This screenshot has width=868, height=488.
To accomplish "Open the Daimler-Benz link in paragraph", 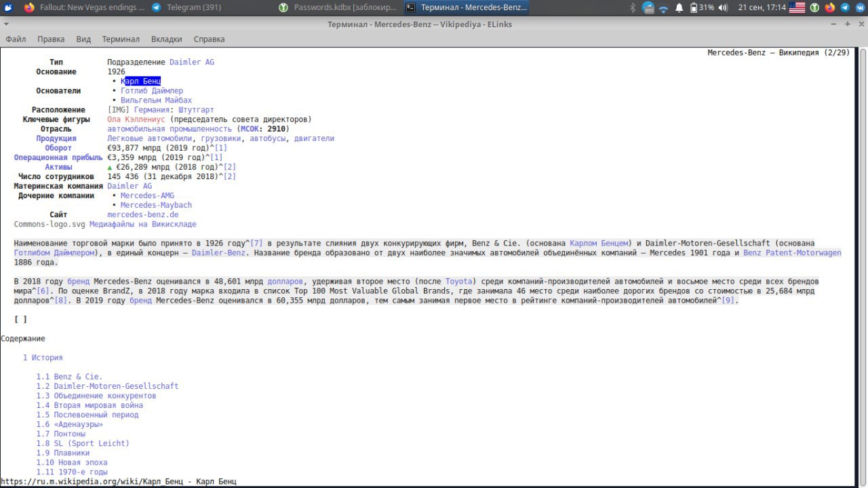I will click(x=218, y=252).
